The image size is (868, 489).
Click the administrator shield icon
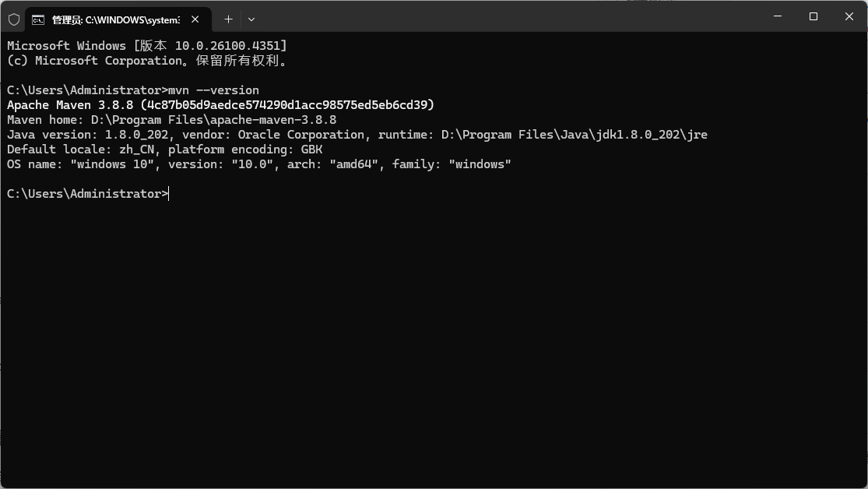[x=14, y=19]
